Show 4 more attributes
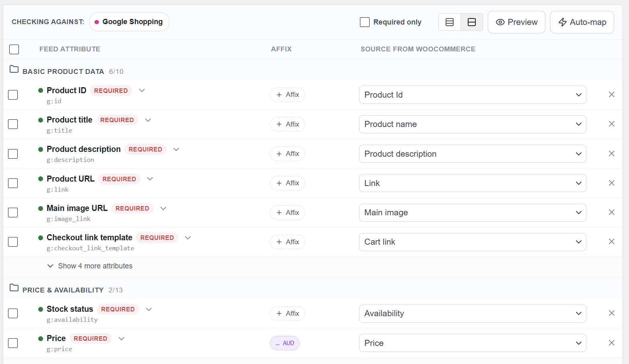This screenshot has height=364, width=629. tap(90, 266)
